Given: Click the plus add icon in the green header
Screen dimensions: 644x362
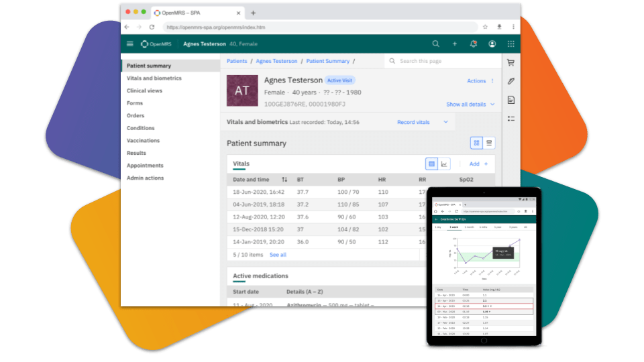Looking at the screenshot, I should click(455, 44).
